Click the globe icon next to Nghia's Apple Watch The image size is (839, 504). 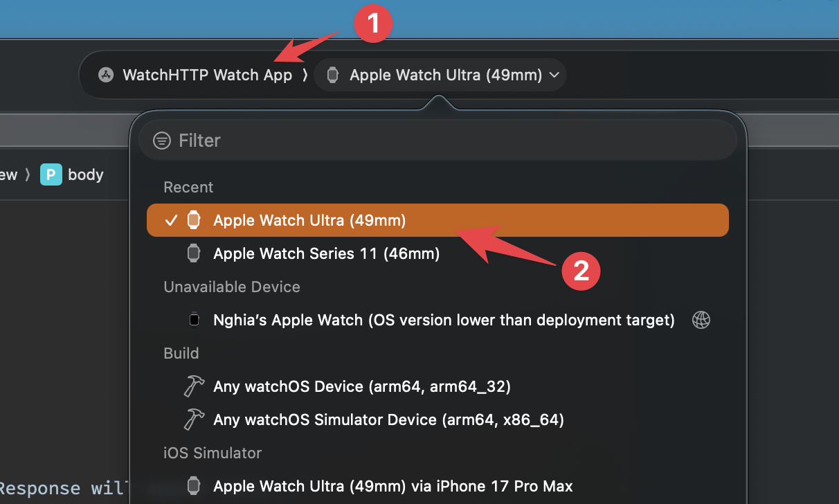click(x=701, y=320)
